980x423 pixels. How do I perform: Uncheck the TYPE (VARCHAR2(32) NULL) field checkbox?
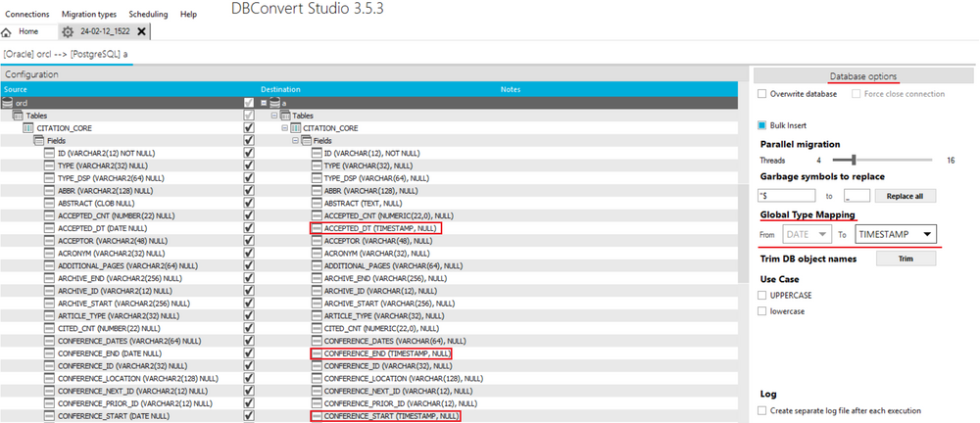[x=249, y=165]
